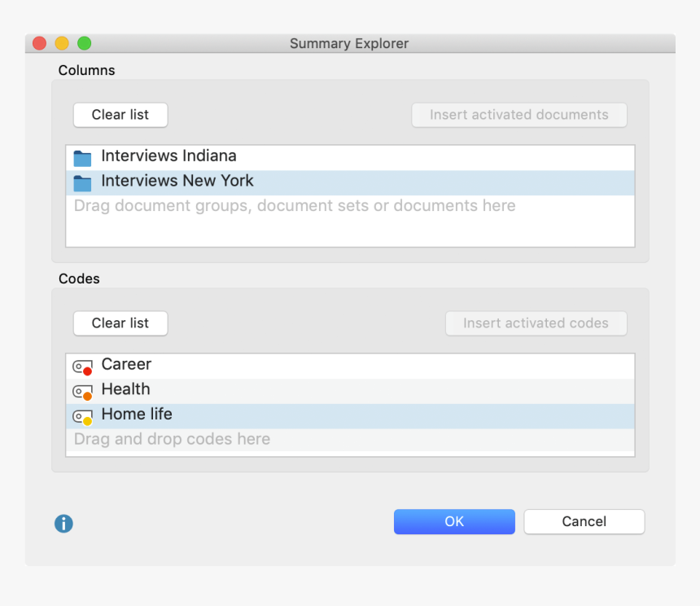The height and width of the screenshot is (606, 700).
Task: Open the info tooltip icon
Action: pos(63,524)
